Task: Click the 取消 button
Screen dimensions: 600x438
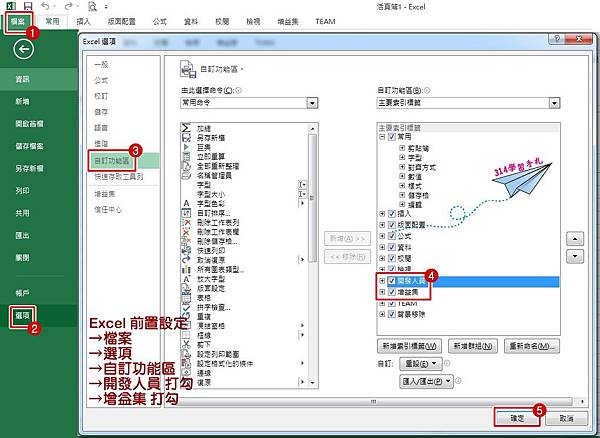Action: pos(566,418)
